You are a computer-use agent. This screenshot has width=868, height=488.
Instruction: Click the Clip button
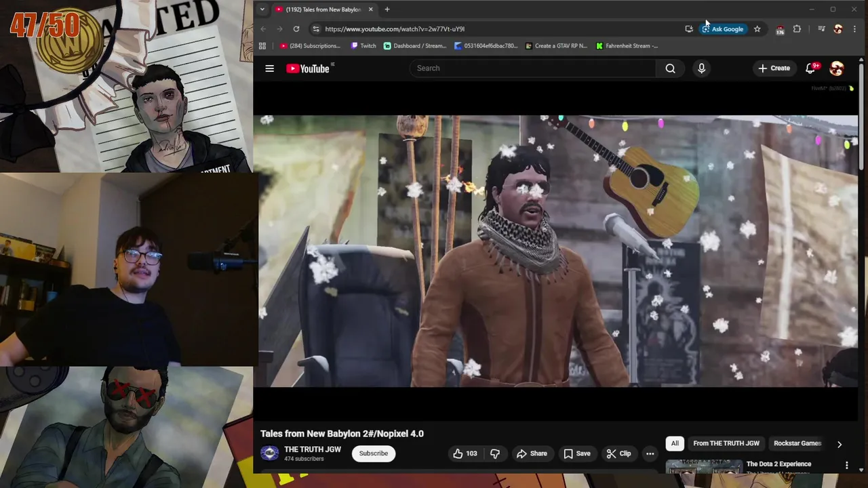[x=618, y=453]
